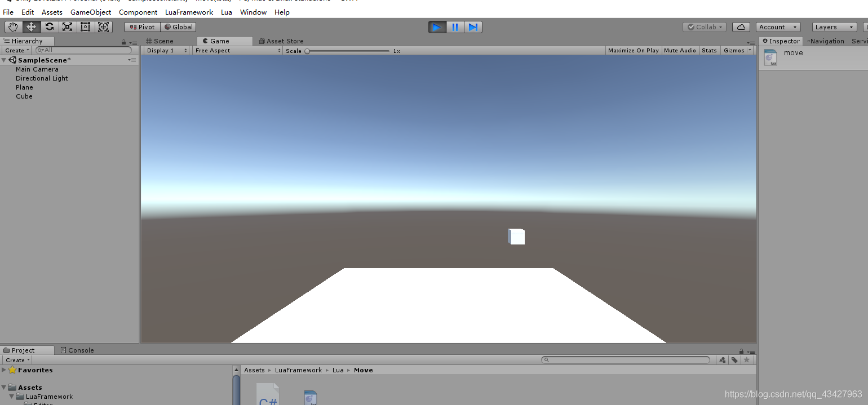
Task: Switch to the Scene tab
Action: [160, 41]
